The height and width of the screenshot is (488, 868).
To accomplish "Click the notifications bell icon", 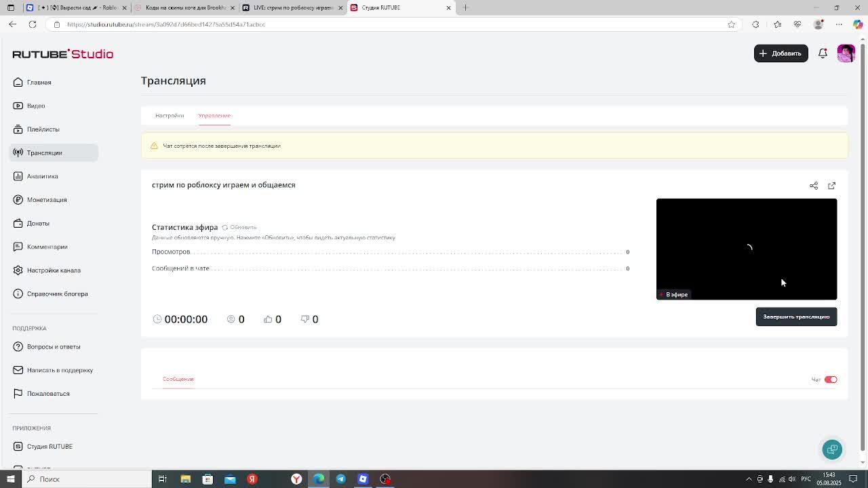I will pos(823,53).
